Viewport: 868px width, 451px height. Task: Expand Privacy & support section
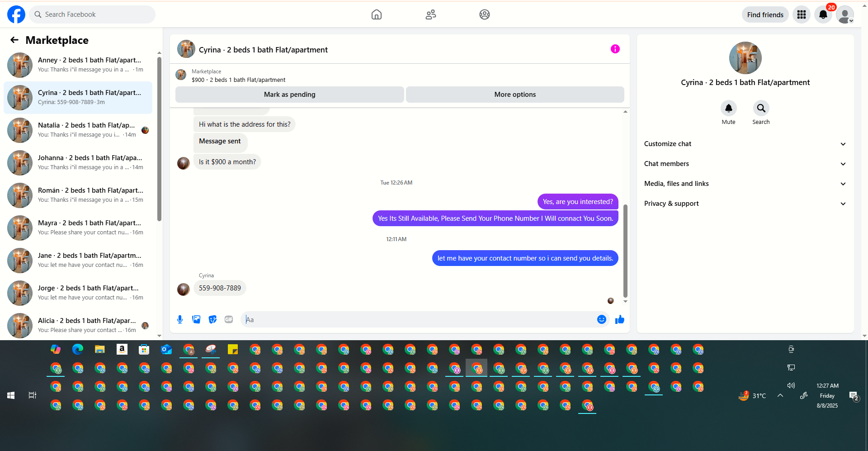pos(745,204)
